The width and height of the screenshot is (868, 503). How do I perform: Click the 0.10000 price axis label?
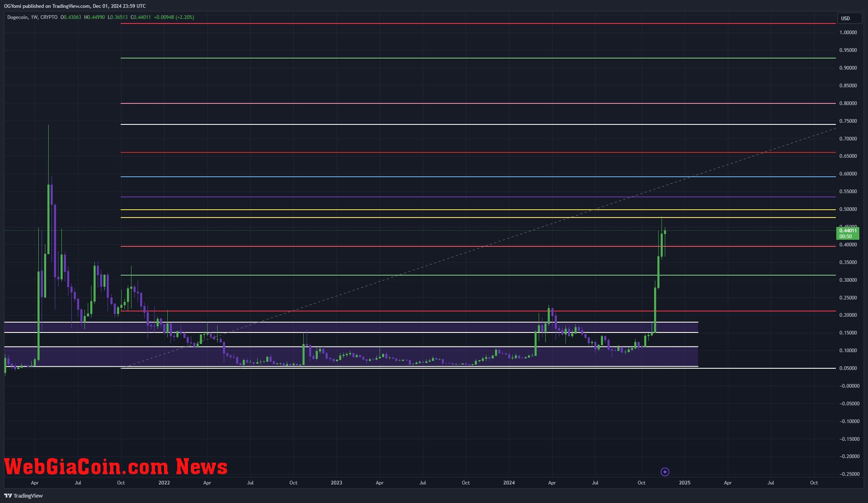(848, 351)
